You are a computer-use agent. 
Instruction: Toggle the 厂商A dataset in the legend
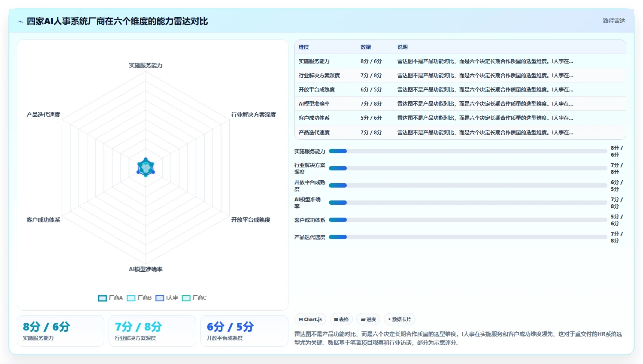pos(110,298)
